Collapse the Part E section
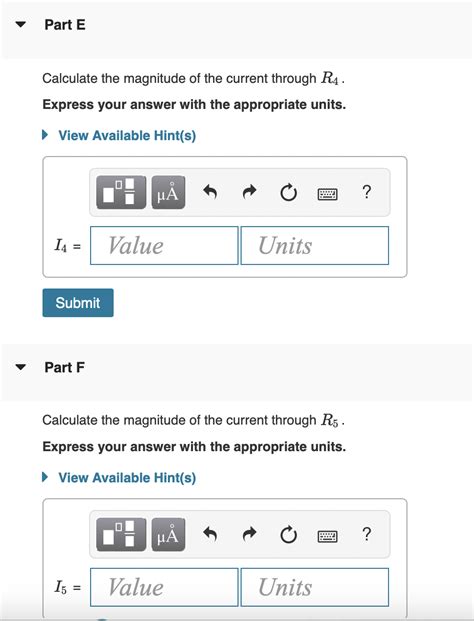474x621 pixels. [x=21, y=25]
